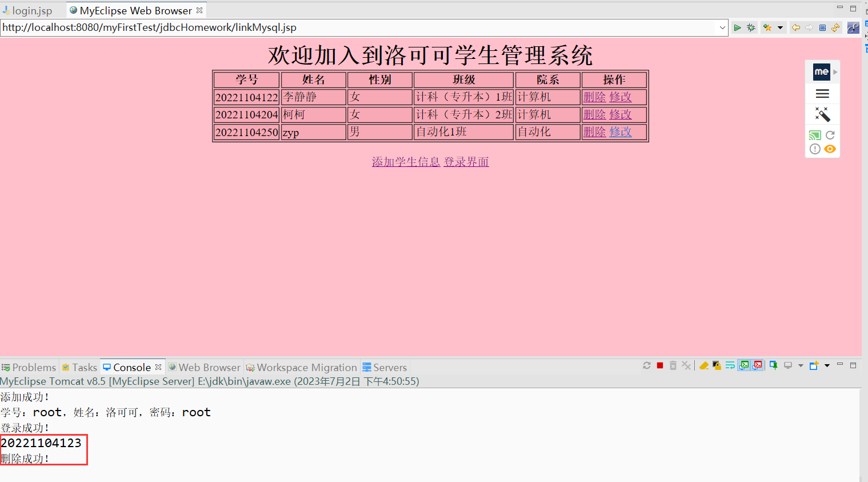The width and height of the screenshot is (868, 482).
Task: Click the chain link icon on browser toolbar
Action: pyautogui.click(x=853, y=27)
